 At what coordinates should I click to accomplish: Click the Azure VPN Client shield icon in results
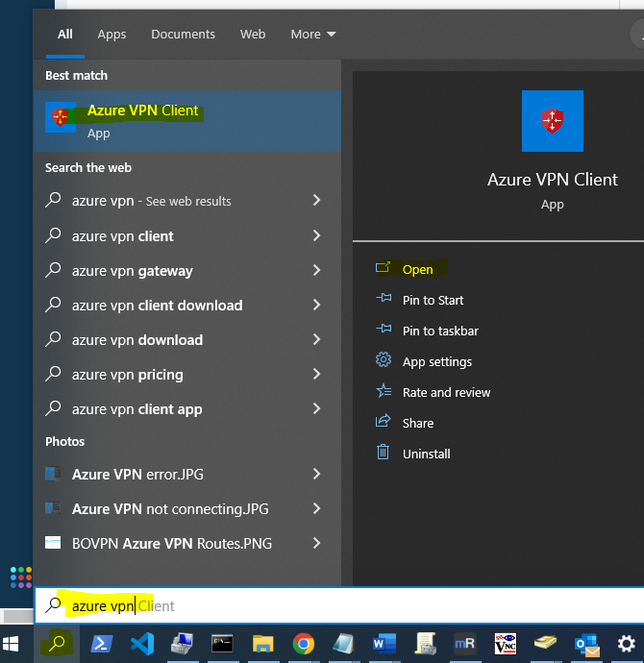point(61,117)
